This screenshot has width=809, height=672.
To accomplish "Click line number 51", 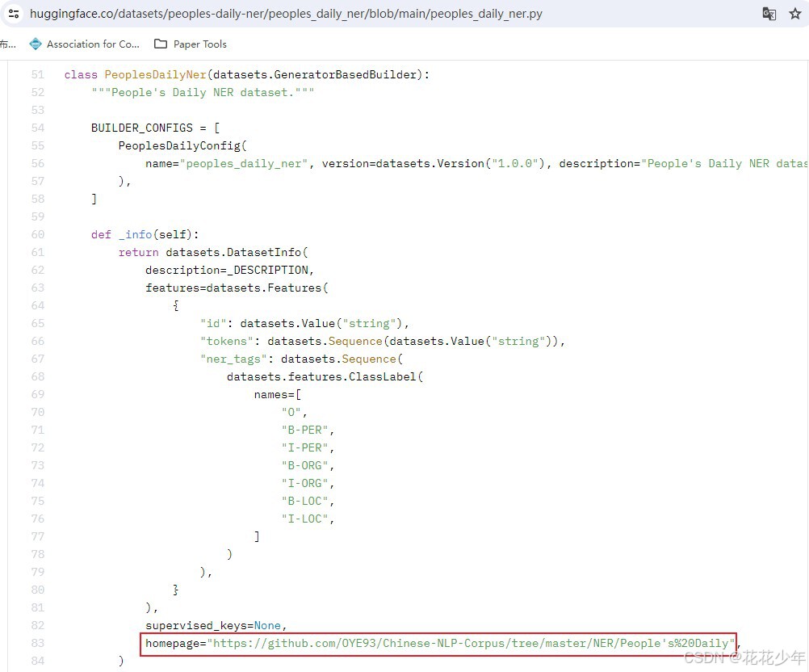I will [x=37, y=74].
